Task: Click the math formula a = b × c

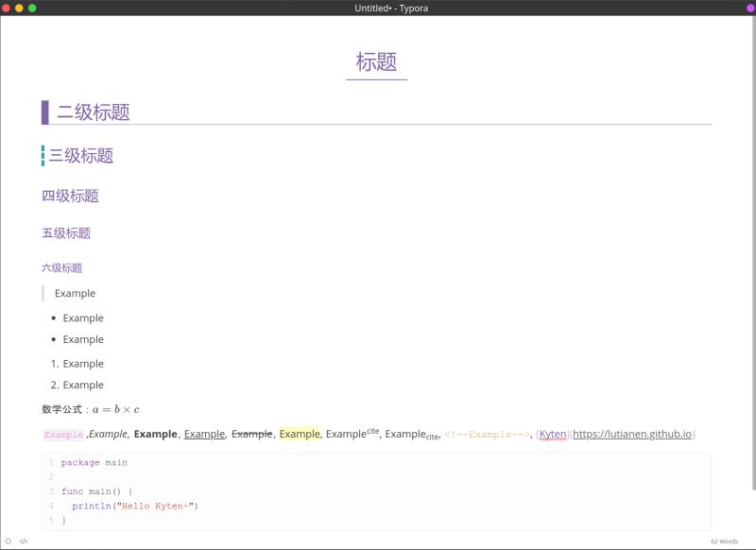Action: coord(115,409)
